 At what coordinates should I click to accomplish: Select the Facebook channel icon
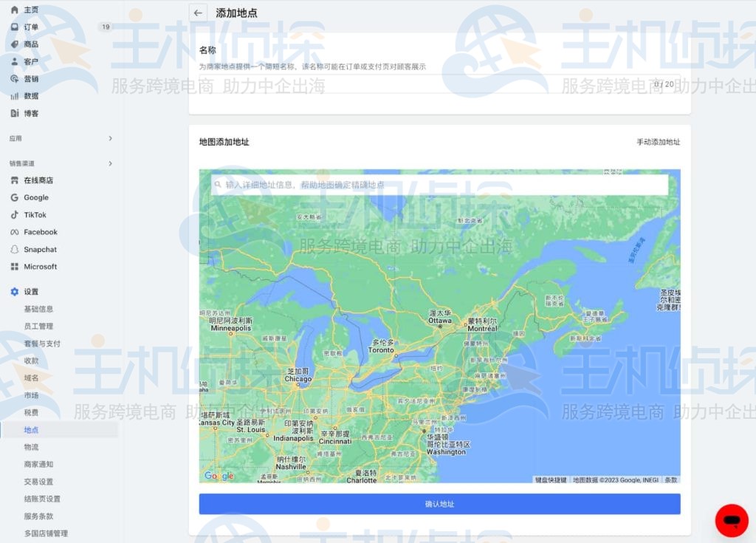tap(16, 232)
